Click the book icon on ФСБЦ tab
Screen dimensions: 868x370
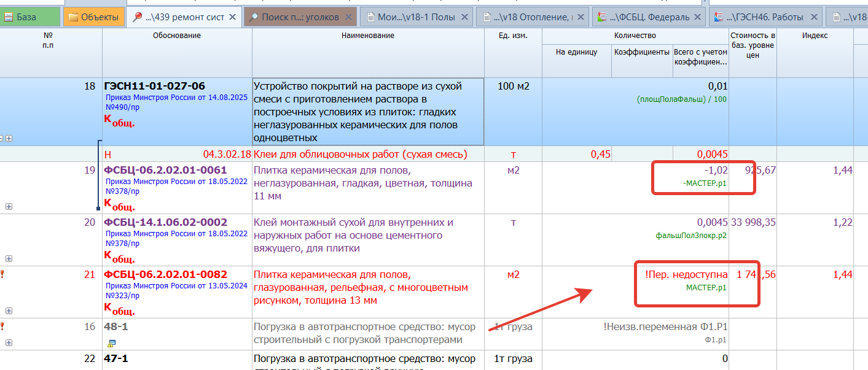click(x=603, y=17)
